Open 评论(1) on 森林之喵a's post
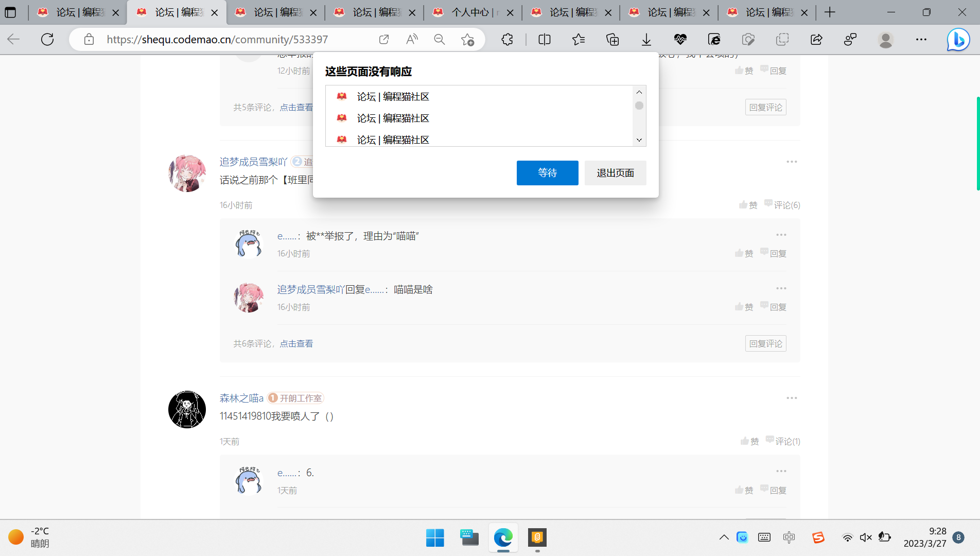Image resolution: width=980 pixels, height=556 pixels. pyautogui.click(x=783, y=441)
